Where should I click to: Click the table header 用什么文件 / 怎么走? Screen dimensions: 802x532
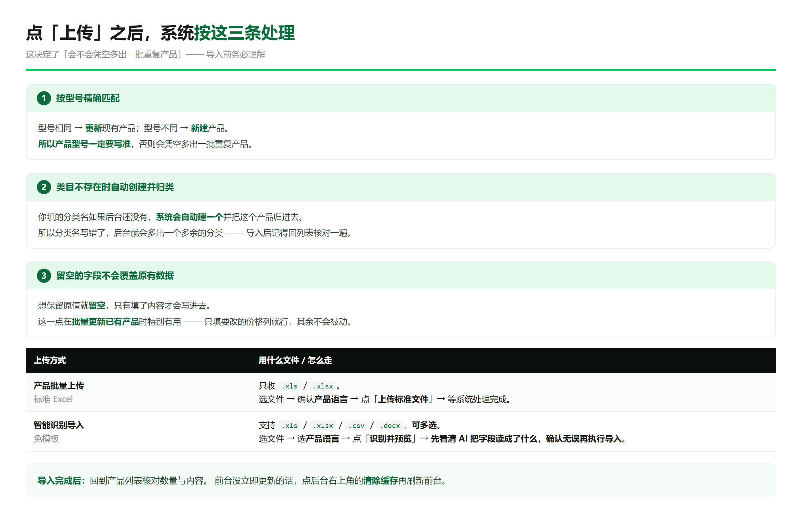click(x=295, y=360)
